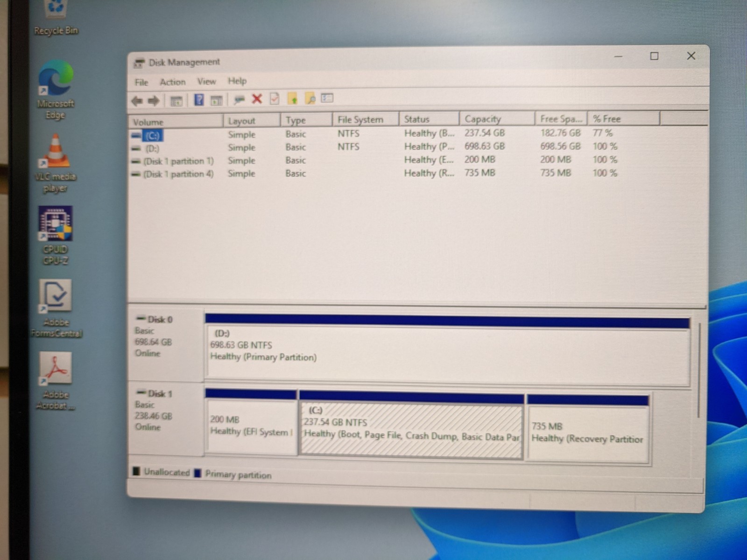Screen dimensions: 747x560
Task: Select the 735 MB Recovery Partition block
Action: coord(588,429)
